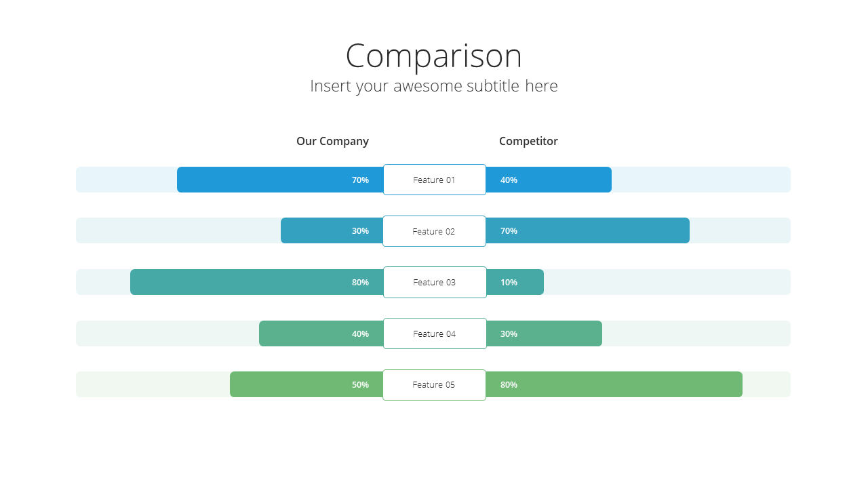
Task: Click the Feature 05 label box
Action: [x=435, y=385]
